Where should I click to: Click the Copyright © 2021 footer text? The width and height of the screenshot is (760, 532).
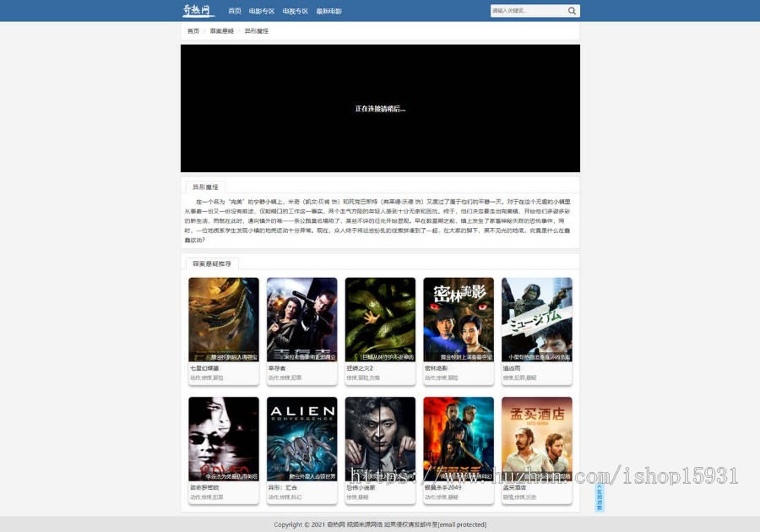point(299,524)
